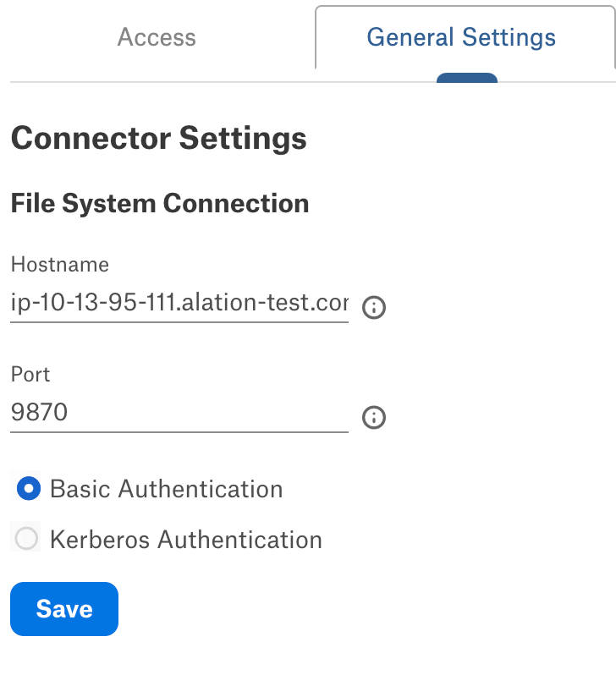The width and height of the screenshot is (616, 675).
Task: Click the 9870 value in Port
Action: [39, 412]
